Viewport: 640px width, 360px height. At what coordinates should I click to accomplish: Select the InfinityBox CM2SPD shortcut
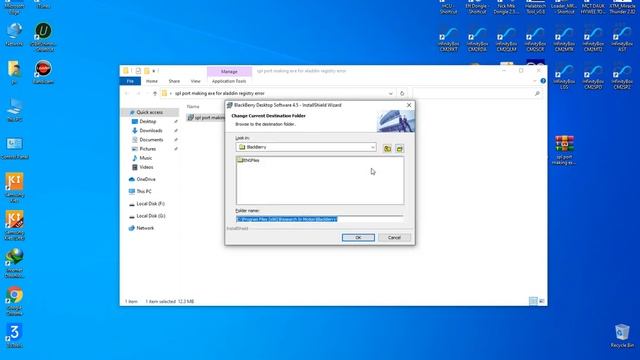pyautogui.click(x=593, y=77)
